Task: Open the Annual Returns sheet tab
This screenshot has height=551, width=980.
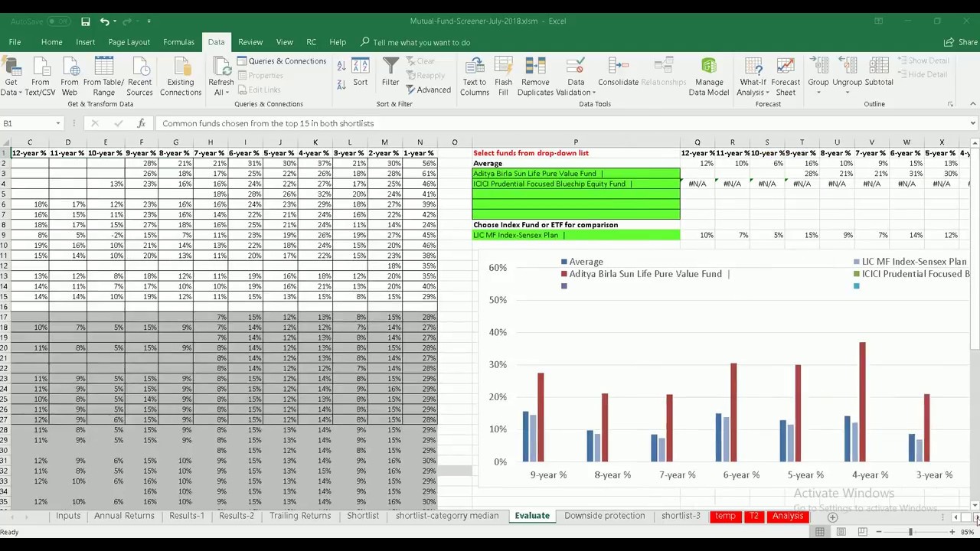Action: [124, 516]
